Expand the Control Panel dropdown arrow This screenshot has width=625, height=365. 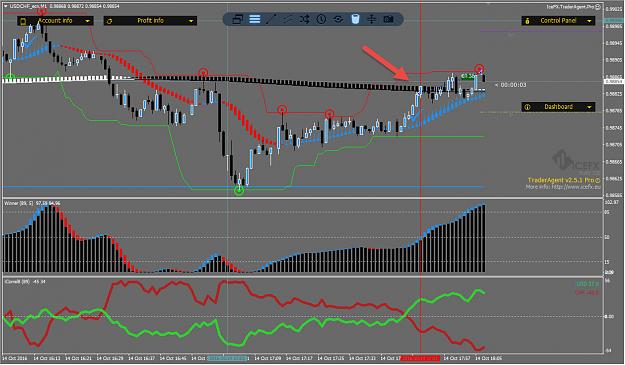point(589,21)
